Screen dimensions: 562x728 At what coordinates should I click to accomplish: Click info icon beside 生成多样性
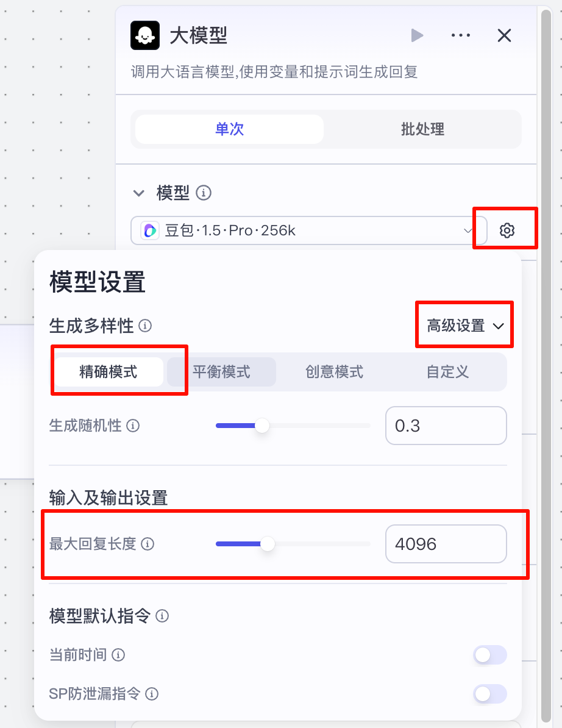pos(145,326)
